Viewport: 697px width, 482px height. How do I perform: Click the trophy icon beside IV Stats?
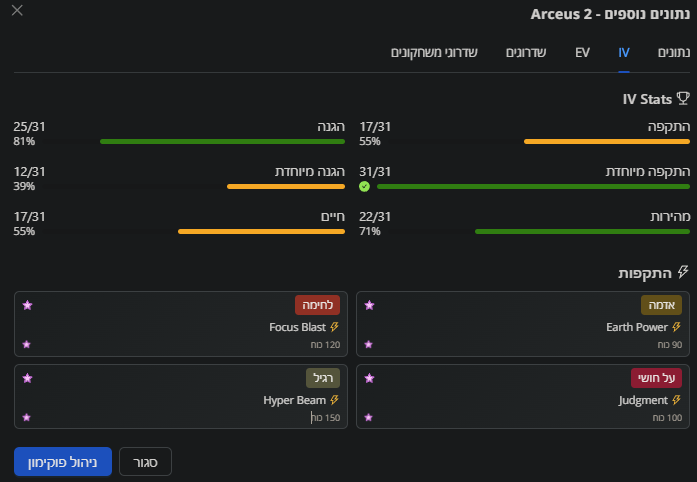tap(684, 99)
